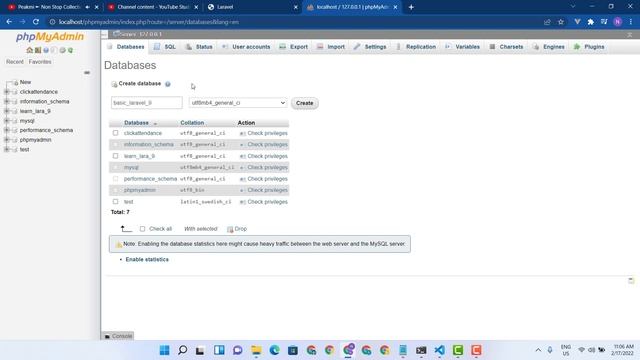
Task: Open the utf8mb4_general_ci collation dropdown
Action: coord(238,103)
